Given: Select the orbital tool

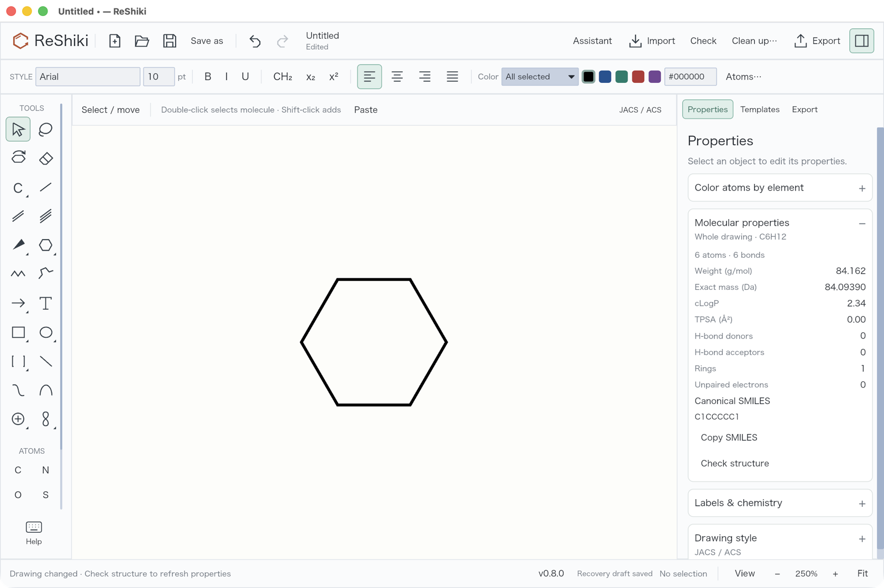Looking at the screenshot, I should pos(46,419).
